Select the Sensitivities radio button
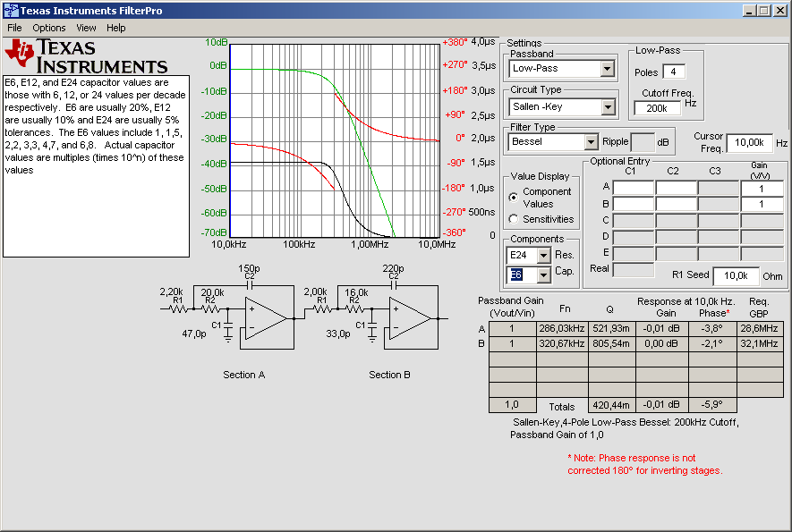 click(x=513, y=219)
